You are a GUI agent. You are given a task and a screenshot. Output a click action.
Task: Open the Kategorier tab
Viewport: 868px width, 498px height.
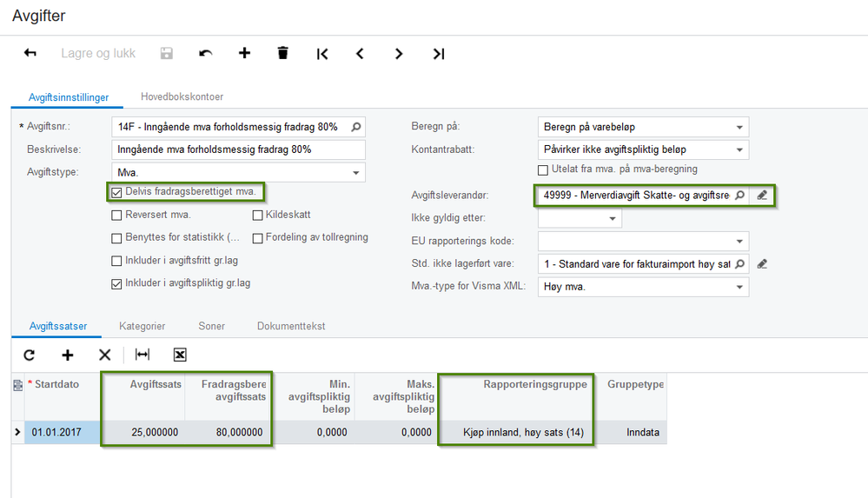[x=142, y=326]
